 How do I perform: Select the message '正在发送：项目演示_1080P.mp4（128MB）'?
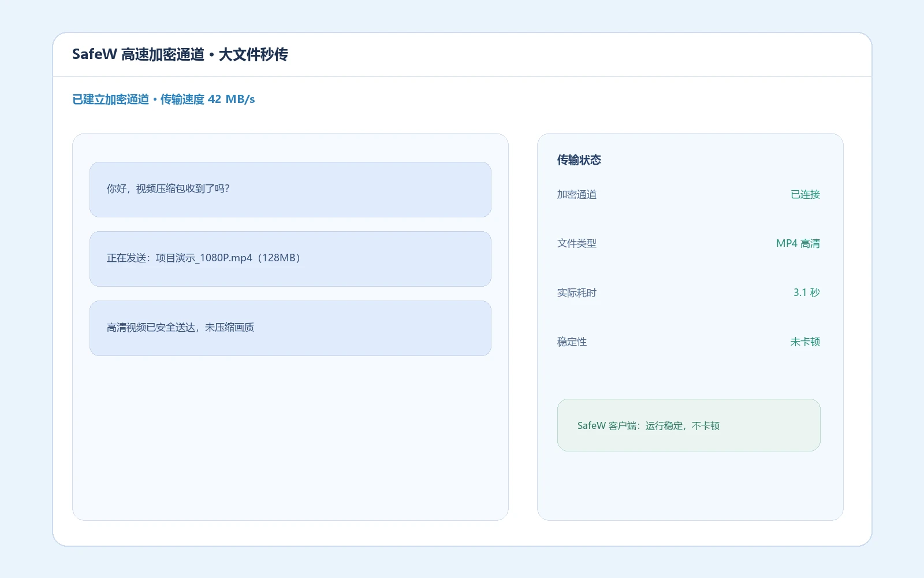(290, 259)
